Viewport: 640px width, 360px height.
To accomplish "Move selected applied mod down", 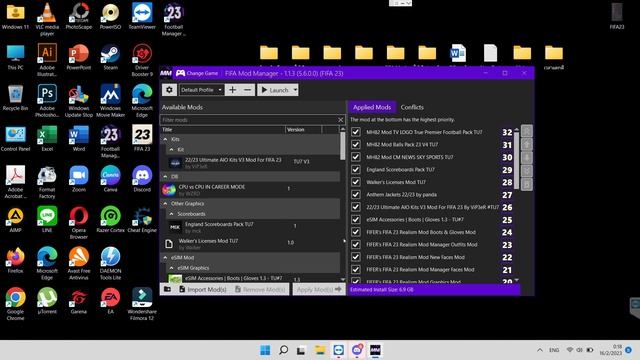I will [x=527, y=158].
